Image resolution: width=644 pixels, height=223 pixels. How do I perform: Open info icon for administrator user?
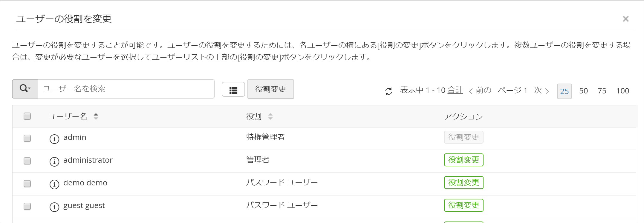click(x=54, y=162)
